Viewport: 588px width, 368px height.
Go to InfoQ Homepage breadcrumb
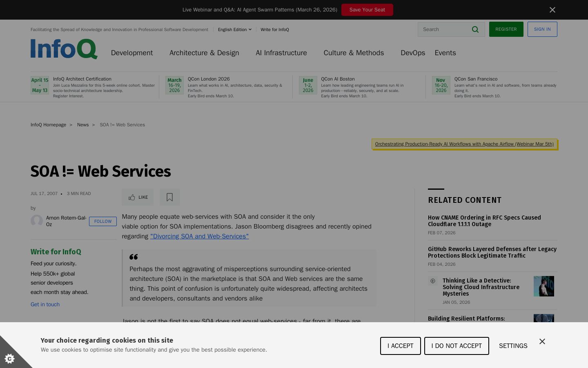click(x=48, y=125)
